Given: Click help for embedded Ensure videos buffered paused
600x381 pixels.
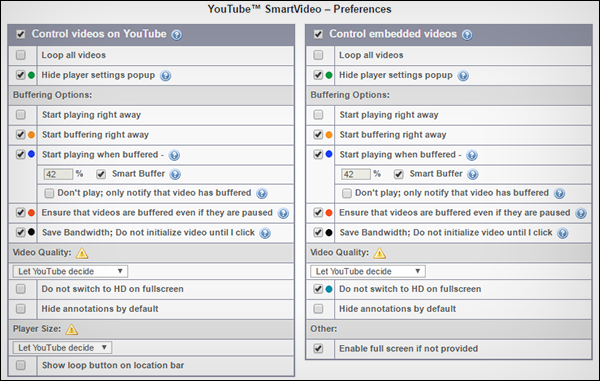Looking at the screenshot, I should click(581, 213).
